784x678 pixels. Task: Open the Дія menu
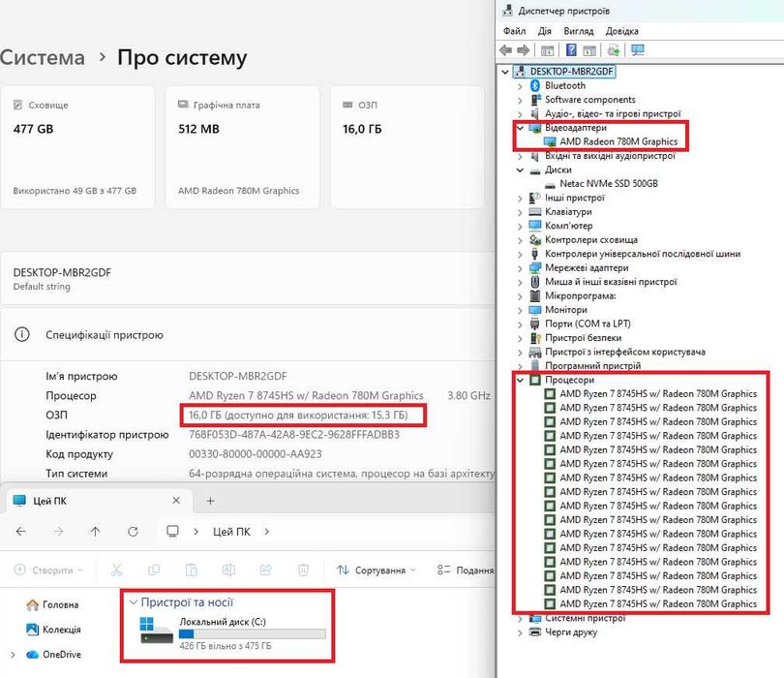[x=545, y=31]
